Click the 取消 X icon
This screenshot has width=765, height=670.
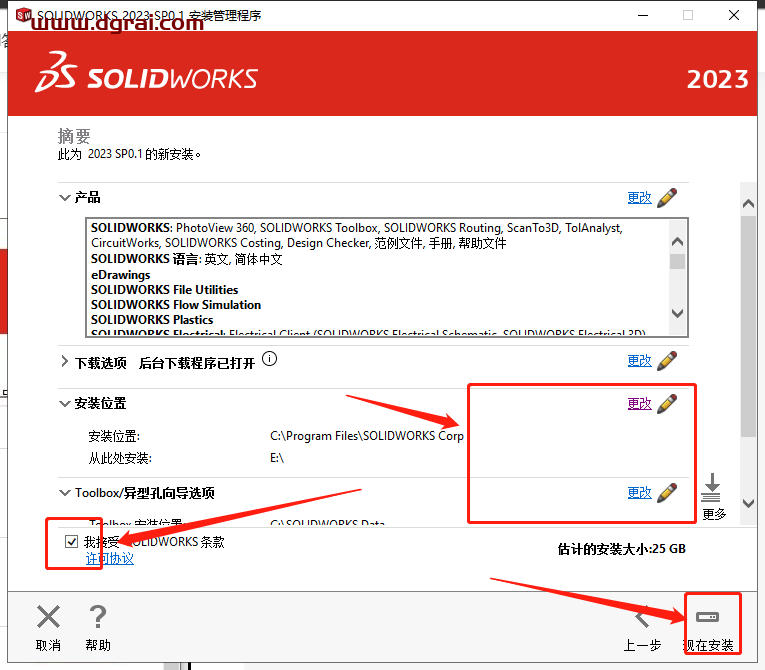click(x=48, y=617)
